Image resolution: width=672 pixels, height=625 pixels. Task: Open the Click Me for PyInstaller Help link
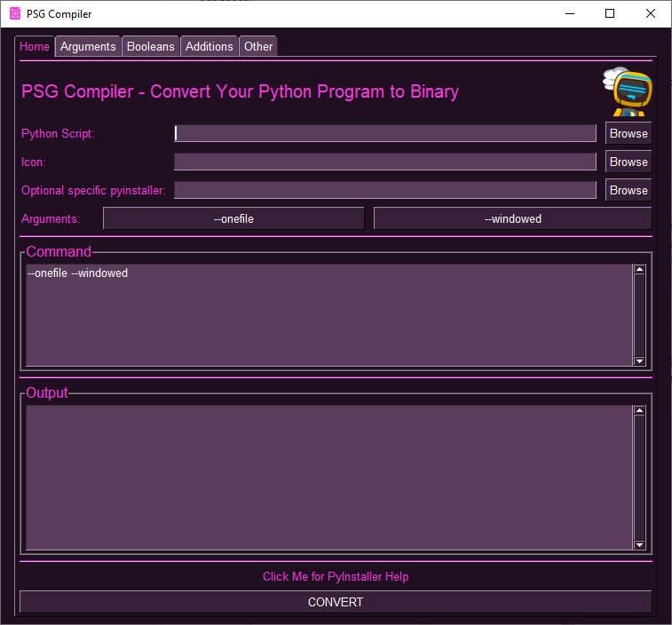click(x=336, y=576)
